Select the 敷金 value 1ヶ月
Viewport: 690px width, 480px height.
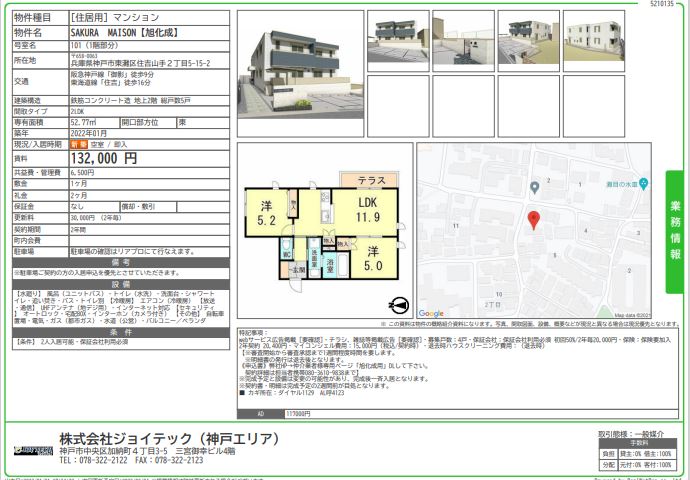pos(79,183)
